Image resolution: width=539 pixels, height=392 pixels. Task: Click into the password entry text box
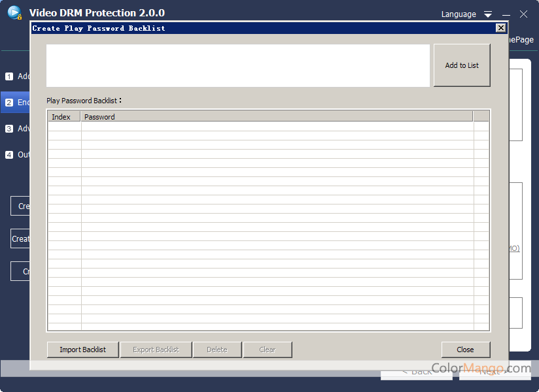click(x=237, y=65)
